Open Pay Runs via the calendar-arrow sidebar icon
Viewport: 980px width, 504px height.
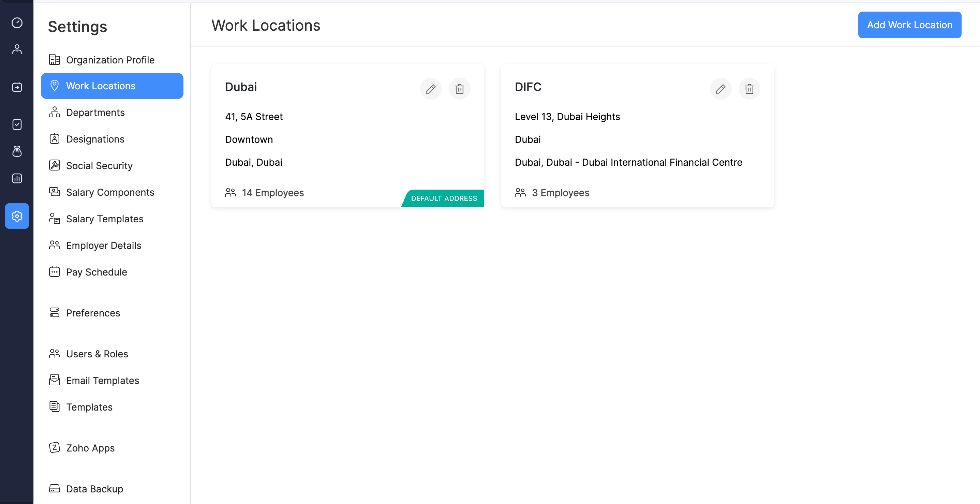point(17,87)
